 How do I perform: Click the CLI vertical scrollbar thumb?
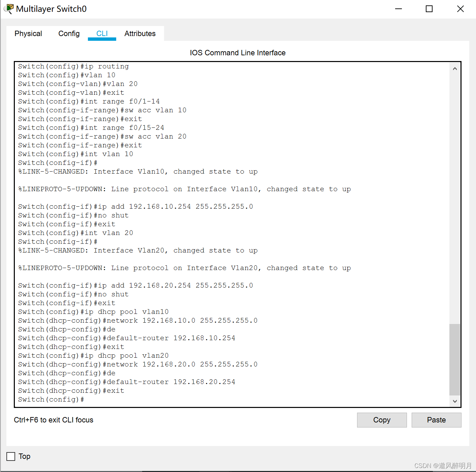[x=455, y=359]
